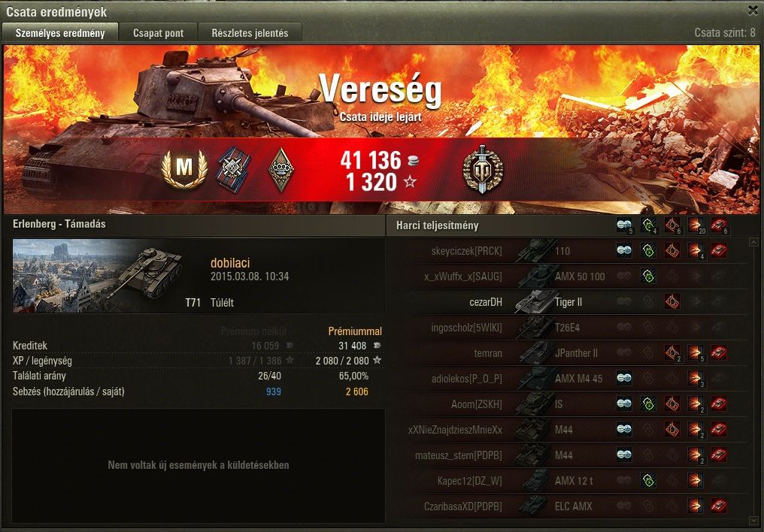Click the Mastery badge M medal
The width and height of the screenshot is (764, 532).
(x=184, y=168)
